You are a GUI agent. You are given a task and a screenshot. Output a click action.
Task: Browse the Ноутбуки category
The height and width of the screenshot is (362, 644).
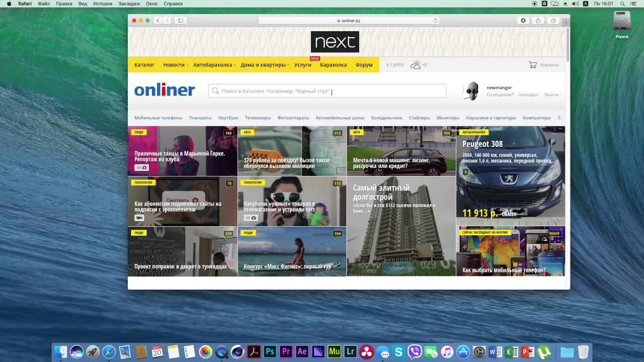(x=228, y=118)
